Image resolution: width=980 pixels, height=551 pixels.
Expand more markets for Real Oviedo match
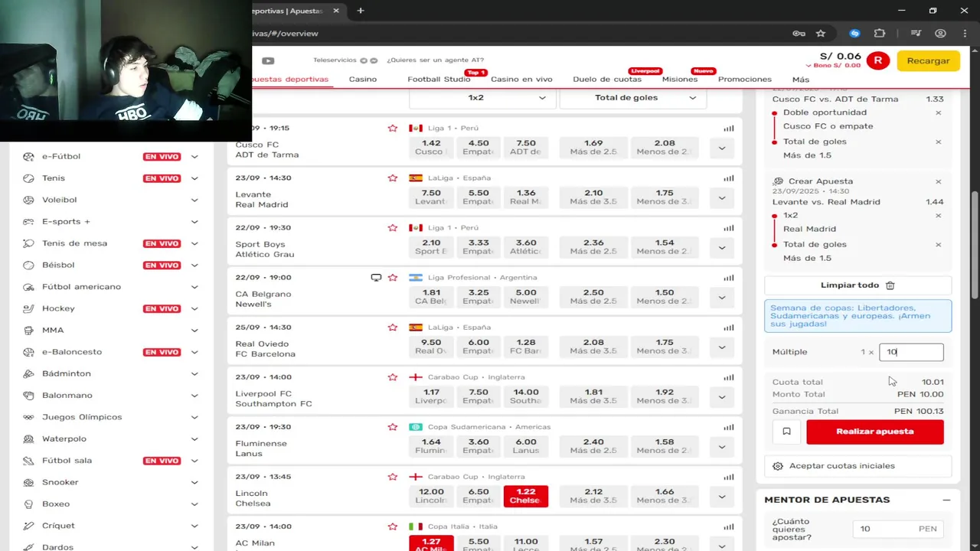(721, 347)
